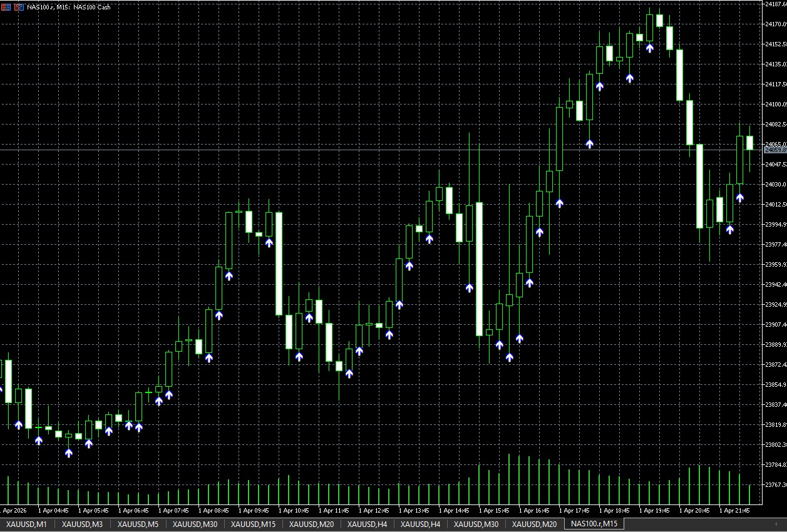787x532 pixels.
Task: Click the 24100 level on the price scale
Action: point(775,104)
